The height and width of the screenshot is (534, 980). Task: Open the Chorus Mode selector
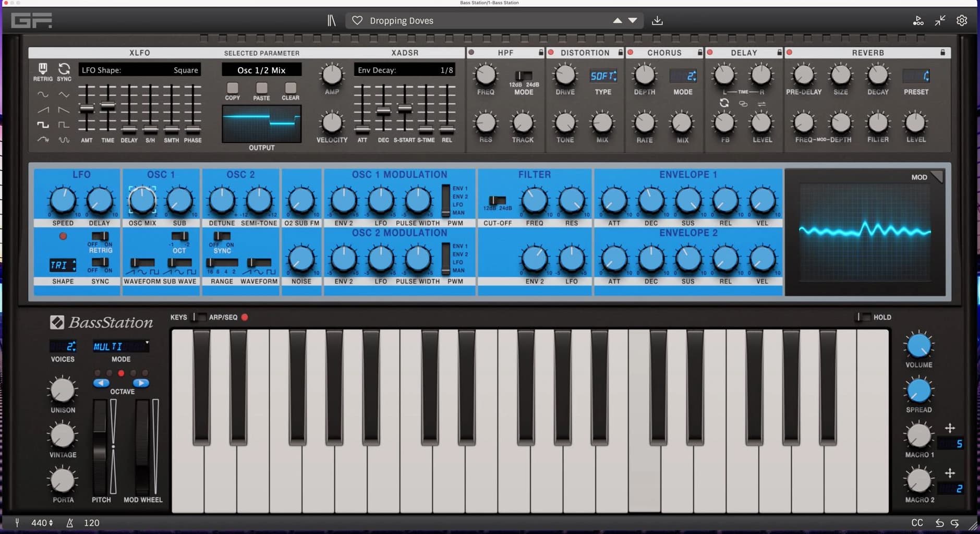[683, 76]
